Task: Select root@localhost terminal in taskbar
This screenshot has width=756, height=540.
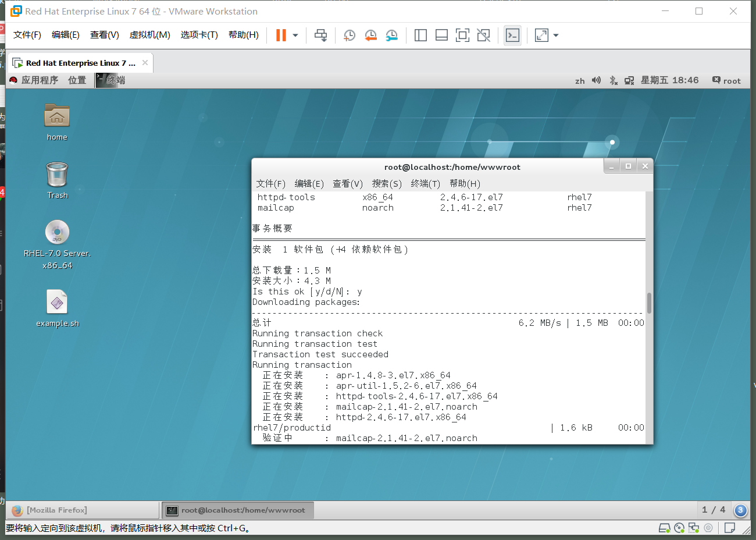Action: click(237, 510)
